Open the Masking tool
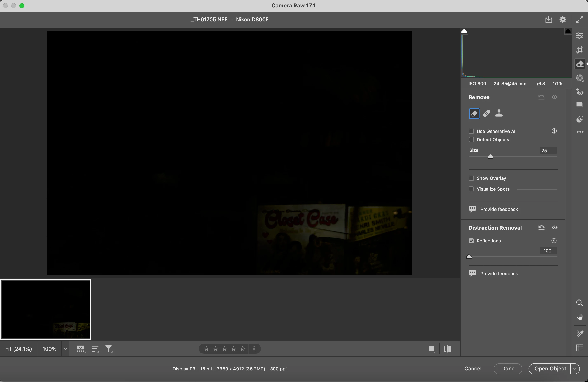 [x=580, y=78]
